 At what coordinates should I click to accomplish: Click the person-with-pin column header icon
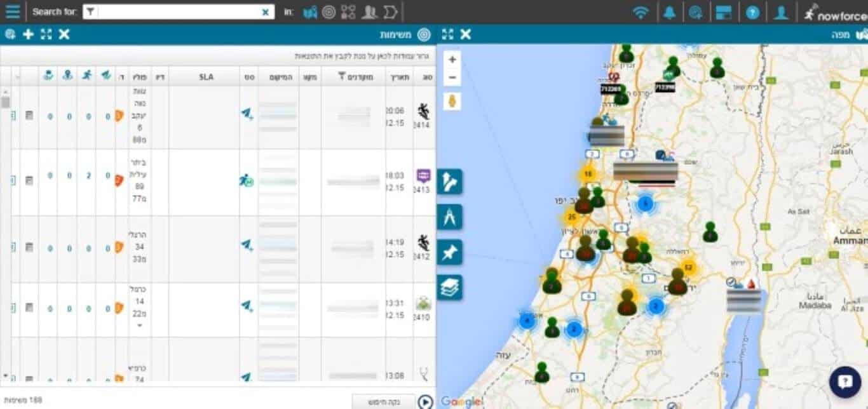point(67,76)
